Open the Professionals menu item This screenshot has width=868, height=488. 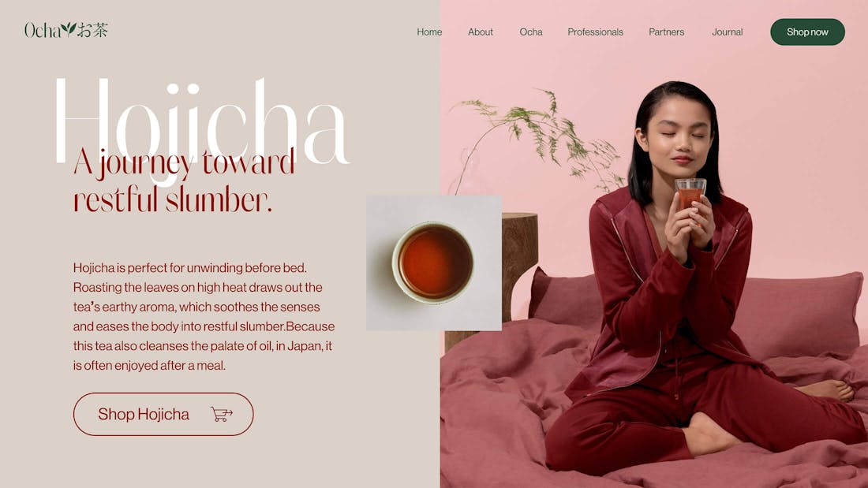pos(595,32)
